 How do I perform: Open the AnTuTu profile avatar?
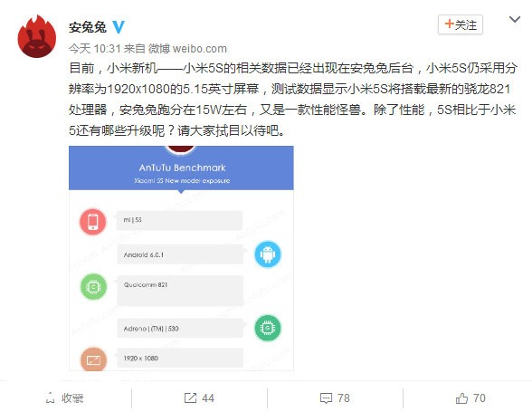coord(37,36)
